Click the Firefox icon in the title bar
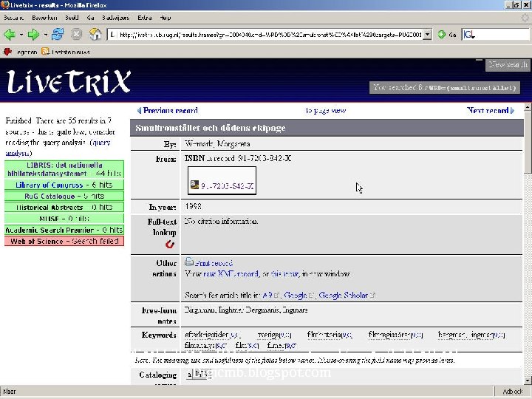 coord(4,4)
